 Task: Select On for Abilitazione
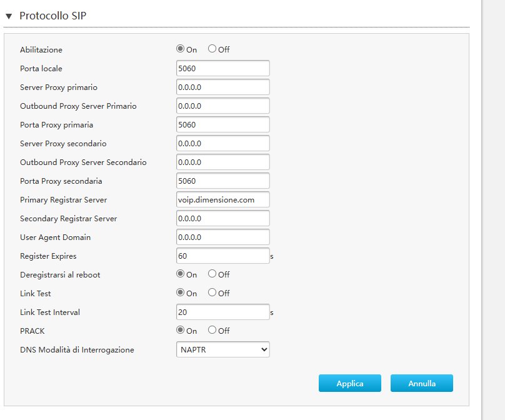click(x=181, y=49)
